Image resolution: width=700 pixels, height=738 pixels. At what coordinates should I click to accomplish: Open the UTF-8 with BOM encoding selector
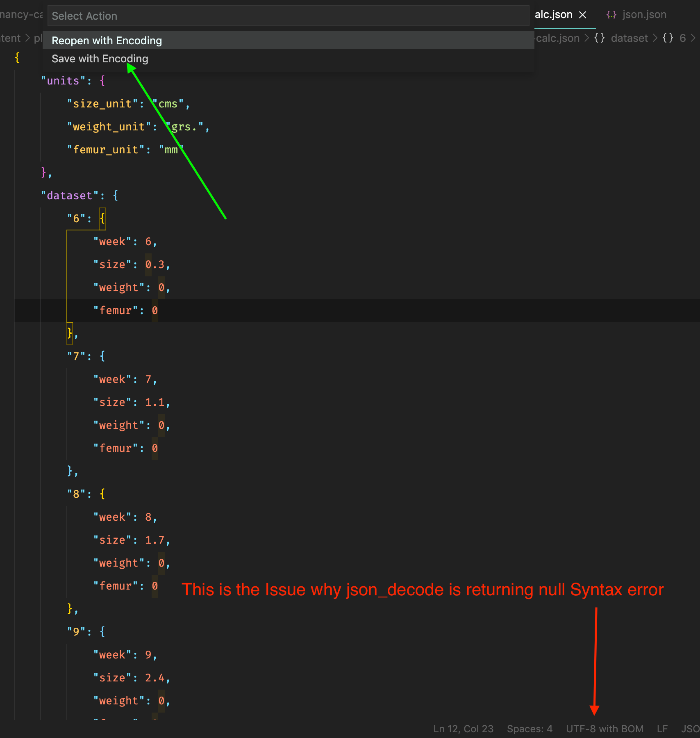(x=605, y=729)
